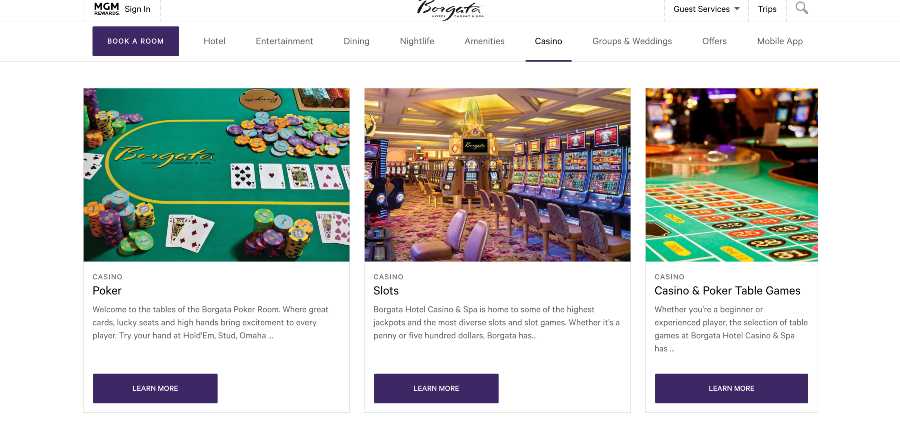Open the Casino & Poker Table Games title
Viewport: 900px width, 430px height.
pyautogui.click(x=727, y=290)
